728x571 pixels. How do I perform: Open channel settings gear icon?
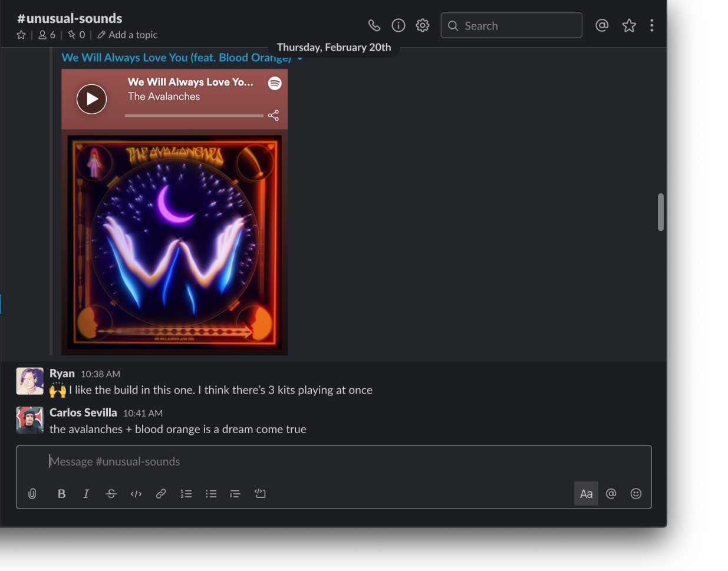[x=423, y=25]
